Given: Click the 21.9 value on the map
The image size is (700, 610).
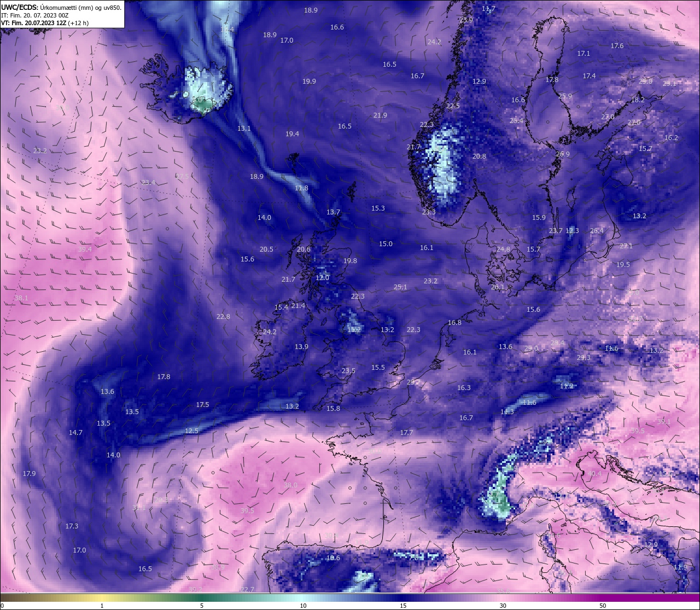Looking at the screenshot, I should (380, 115).
